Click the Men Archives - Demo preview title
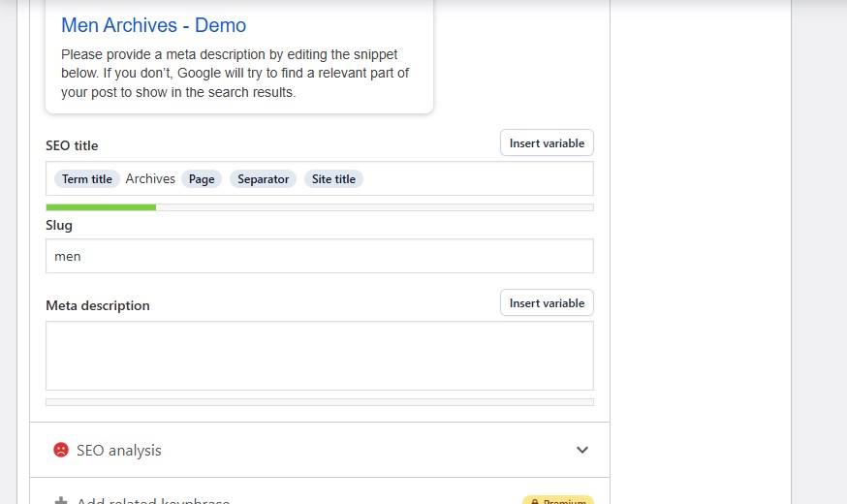Viewport: 847px width, 504px height. click(153, 25)
